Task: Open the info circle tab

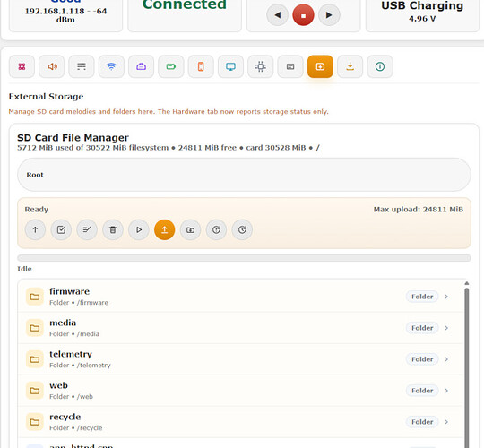Action: (380, 66)
